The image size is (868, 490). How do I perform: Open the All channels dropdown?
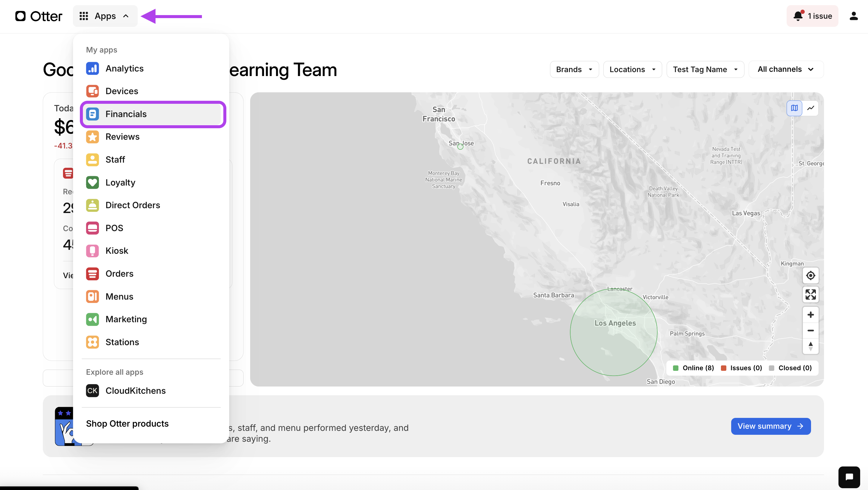coord(786,69)
